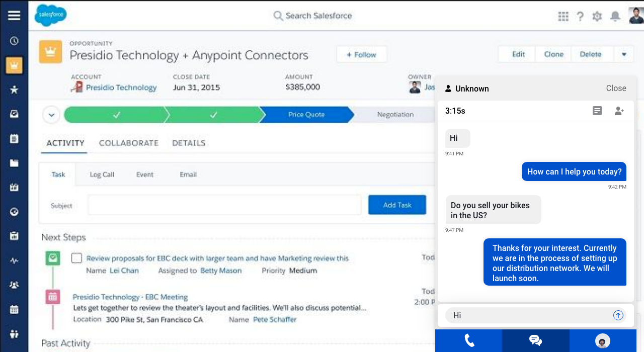Click the $385,000 amount value
The width and height of the screenshot is (644, 352).
302,87
